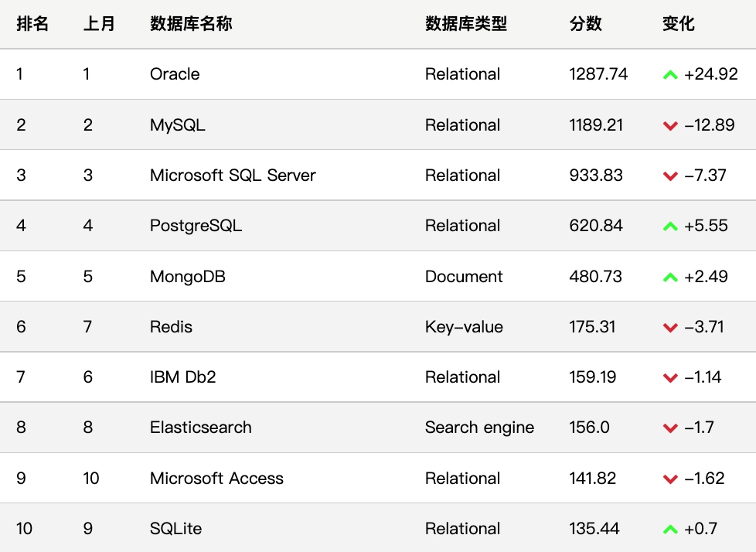Click the green up arrow in Oracle row
The width and height of the screenshot is (756, 552).
click(670, 75)
